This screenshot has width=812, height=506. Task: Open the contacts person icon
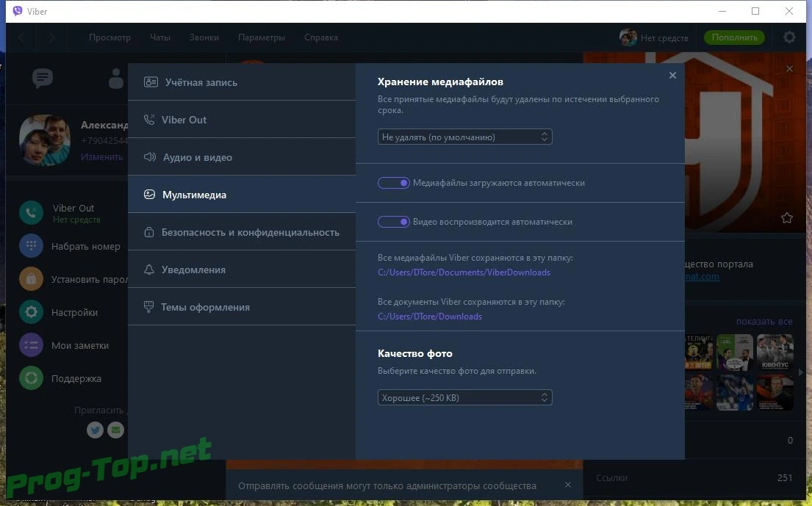[116, 78]
